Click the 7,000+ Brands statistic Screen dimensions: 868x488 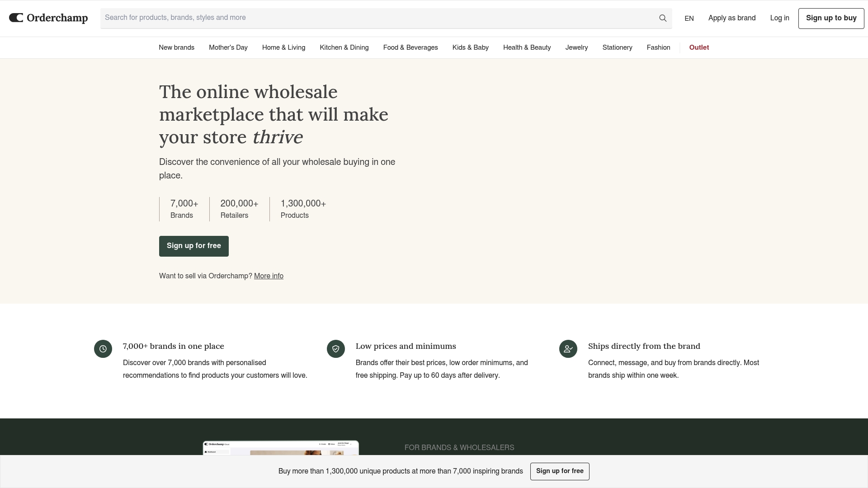tap(184, 209)
